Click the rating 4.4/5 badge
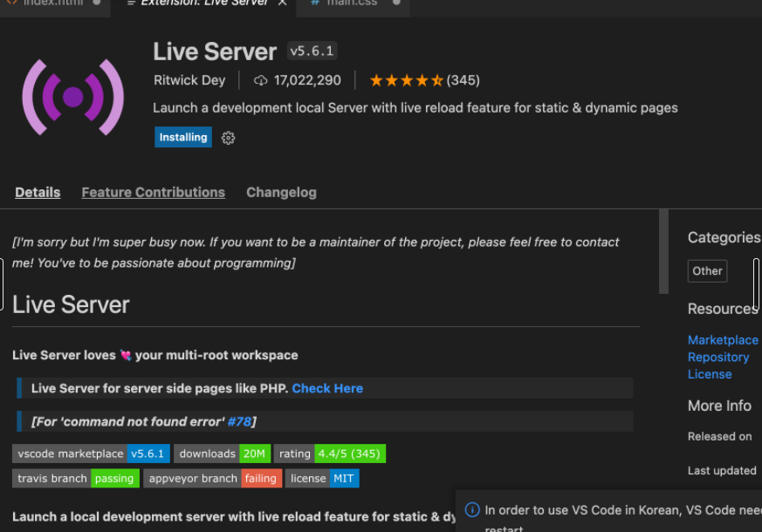Screen dimensions: 762x532 click(x=329, y=454)
